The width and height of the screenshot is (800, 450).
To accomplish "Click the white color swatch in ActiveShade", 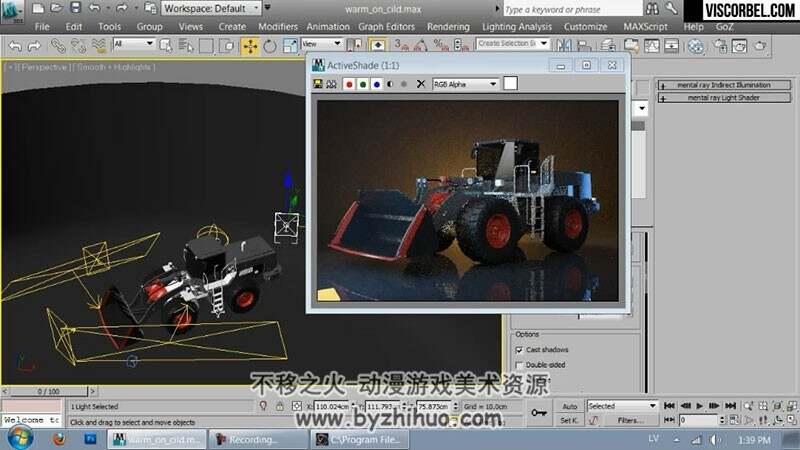I will point(510,84).
